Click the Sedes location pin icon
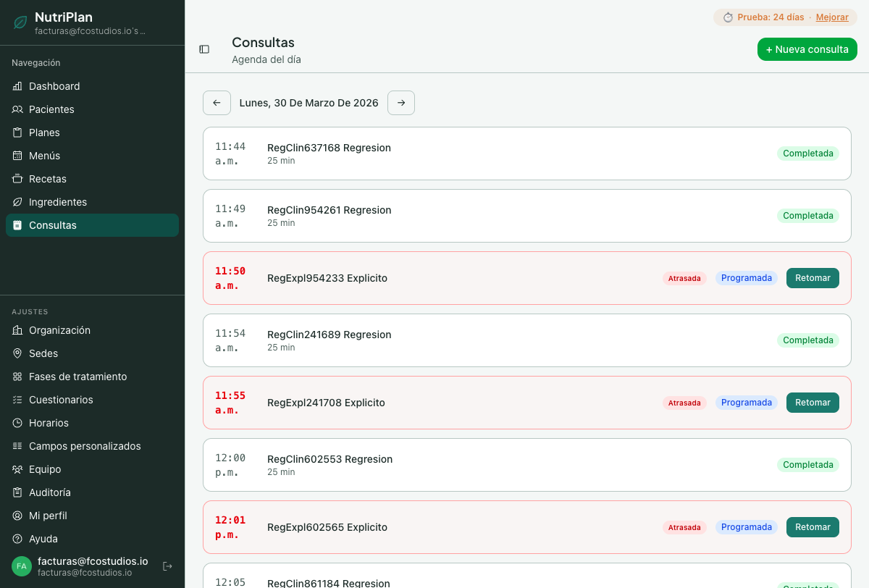This screenshot has height=588, width=869. pos(17,353)
